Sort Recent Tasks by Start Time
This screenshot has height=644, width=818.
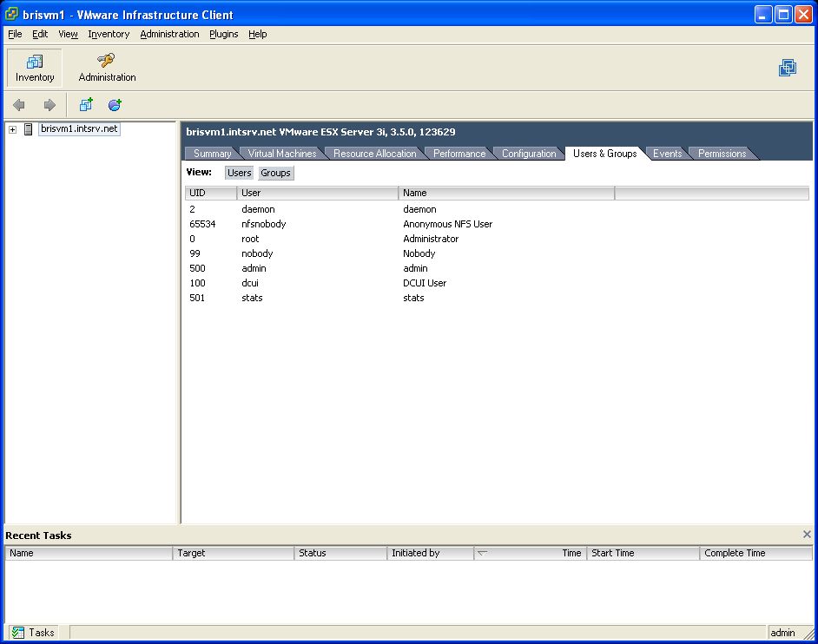point(643,553)
